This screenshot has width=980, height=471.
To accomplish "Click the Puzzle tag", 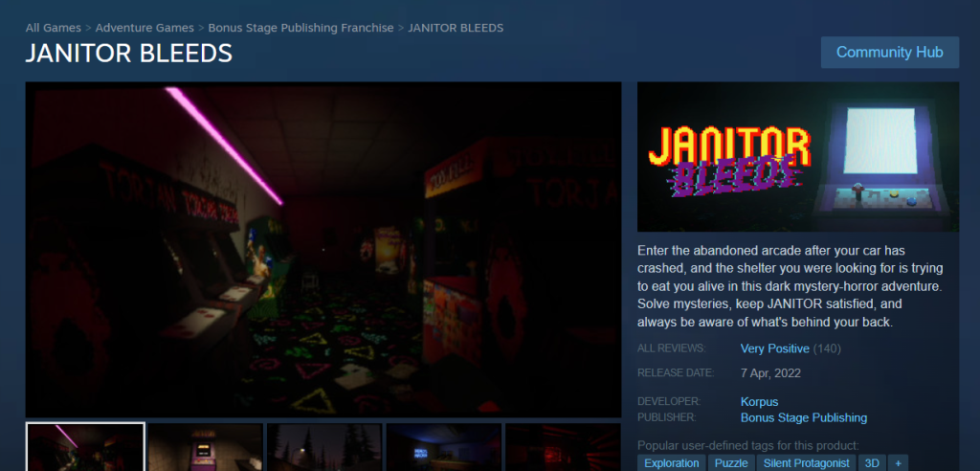I will pyautogui.click(x=730, y=463).
